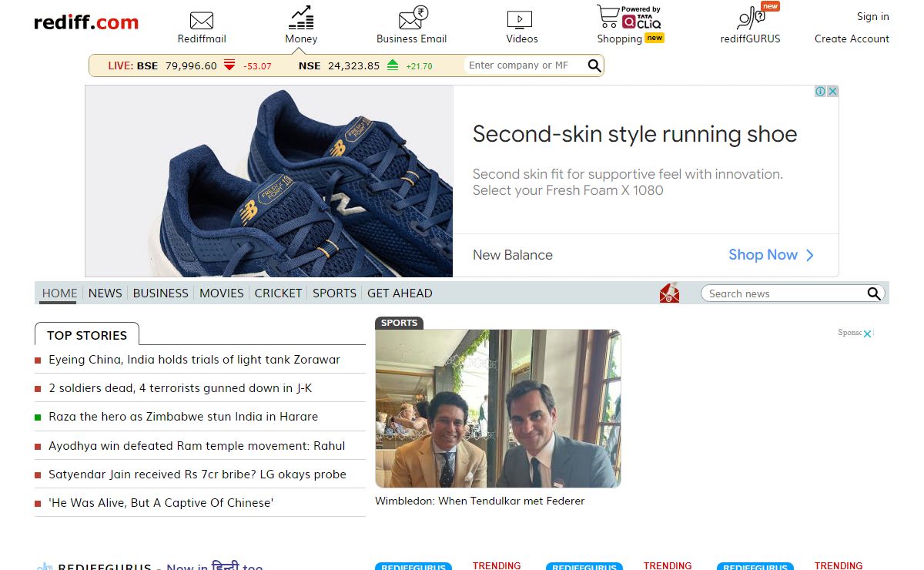This screenshot has height=570, width=924.
Task: Select the SPORTS navigation tab
Action: click(x=334, y=293)
